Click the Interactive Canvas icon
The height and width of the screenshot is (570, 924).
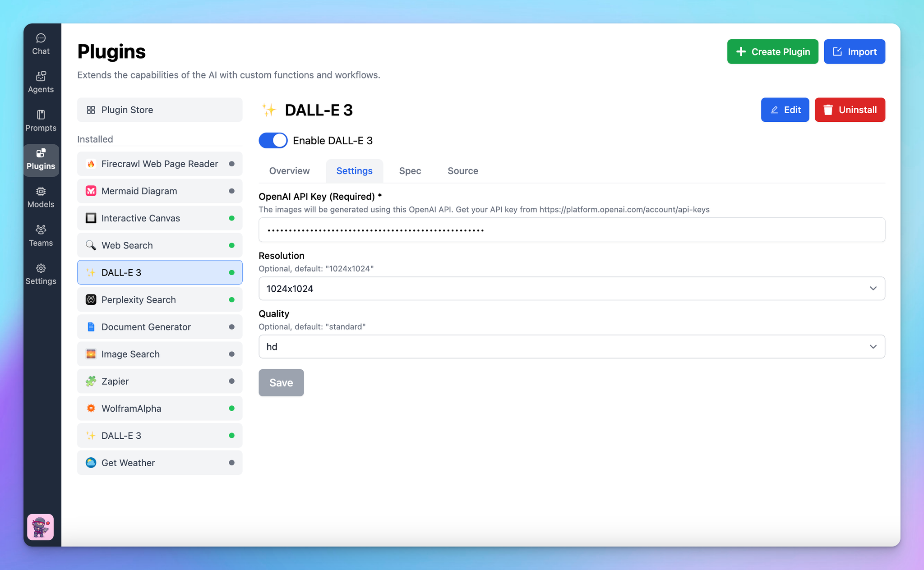pyautogui.click(x=91, y=218)
